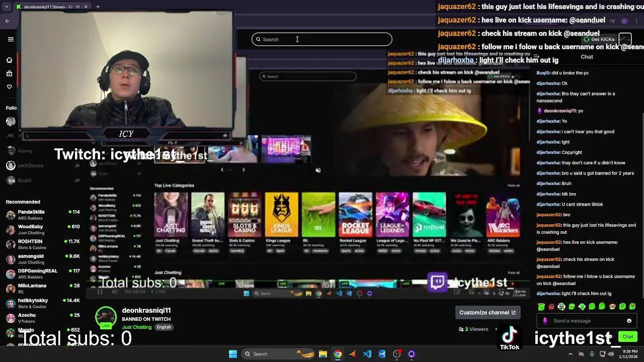Open the purple circular taskbar app
The height and width of the screenshot is (362, 644).
412,354
